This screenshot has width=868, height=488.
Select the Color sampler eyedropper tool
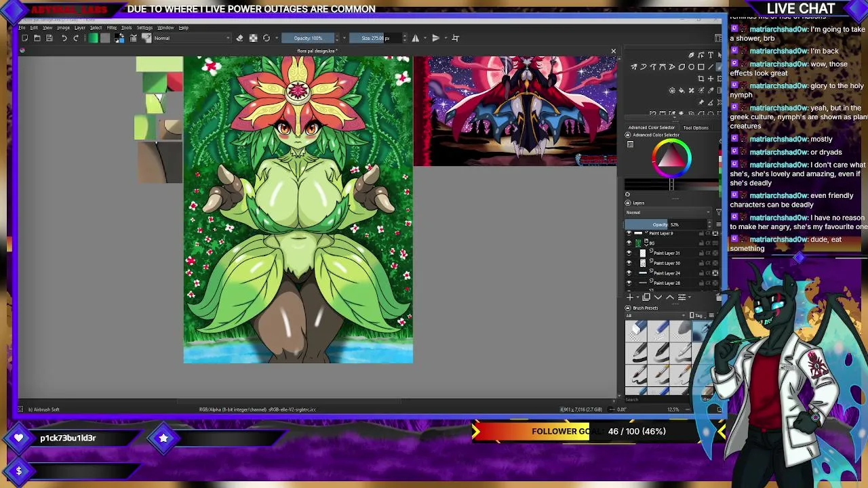click(x=710, y=90)
